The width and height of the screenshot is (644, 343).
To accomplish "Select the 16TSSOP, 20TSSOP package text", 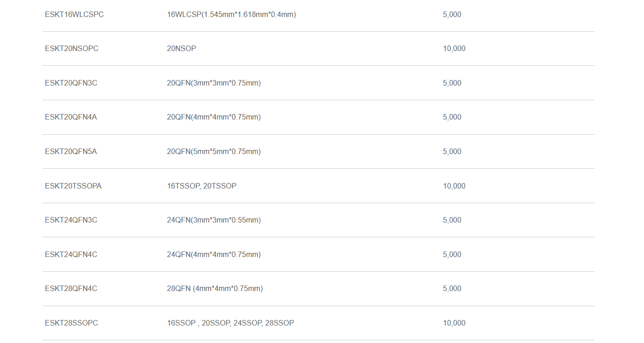I will click(x=201, y=186).
